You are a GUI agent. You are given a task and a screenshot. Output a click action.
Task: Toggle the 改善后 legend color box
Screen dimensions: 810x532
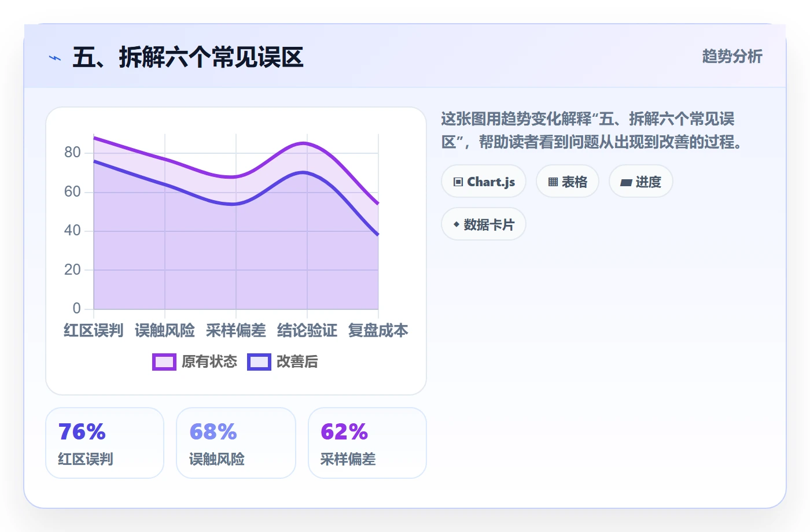[x=259, y=362]
